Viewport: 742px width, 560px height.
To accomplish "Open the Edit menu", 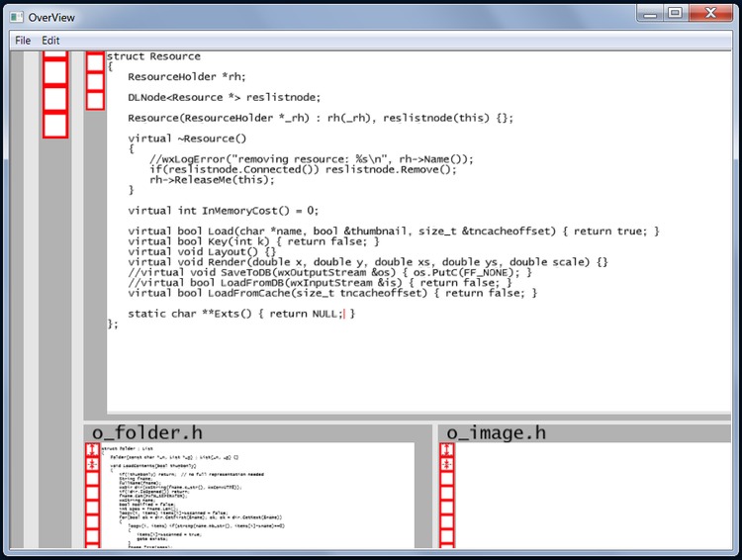I will coord(50,41).
